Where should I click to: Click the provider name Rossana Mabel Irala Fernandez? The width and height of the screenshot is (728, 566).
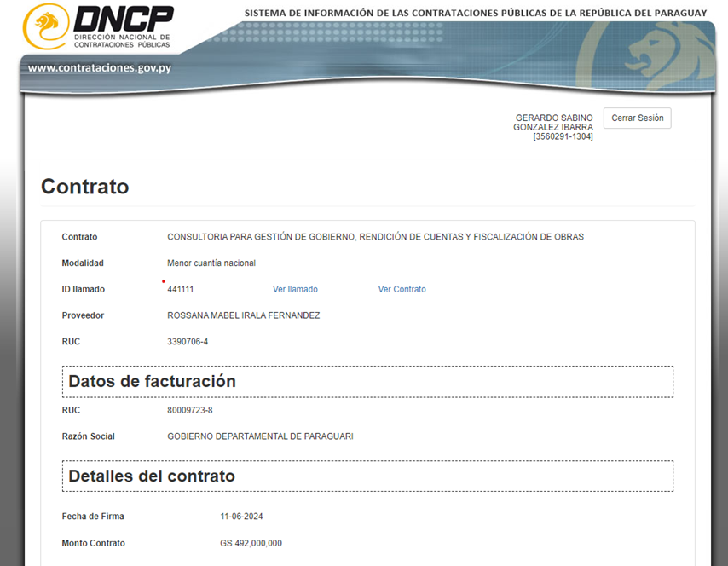(243, 315)
